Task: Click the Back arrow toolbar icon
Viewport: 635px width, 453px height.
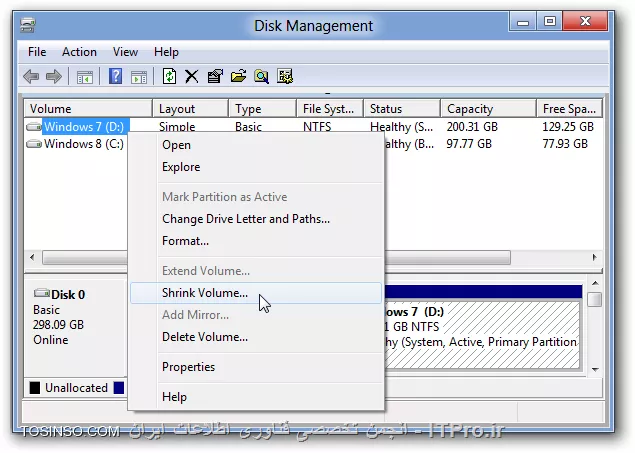Action: click(31, 76)
